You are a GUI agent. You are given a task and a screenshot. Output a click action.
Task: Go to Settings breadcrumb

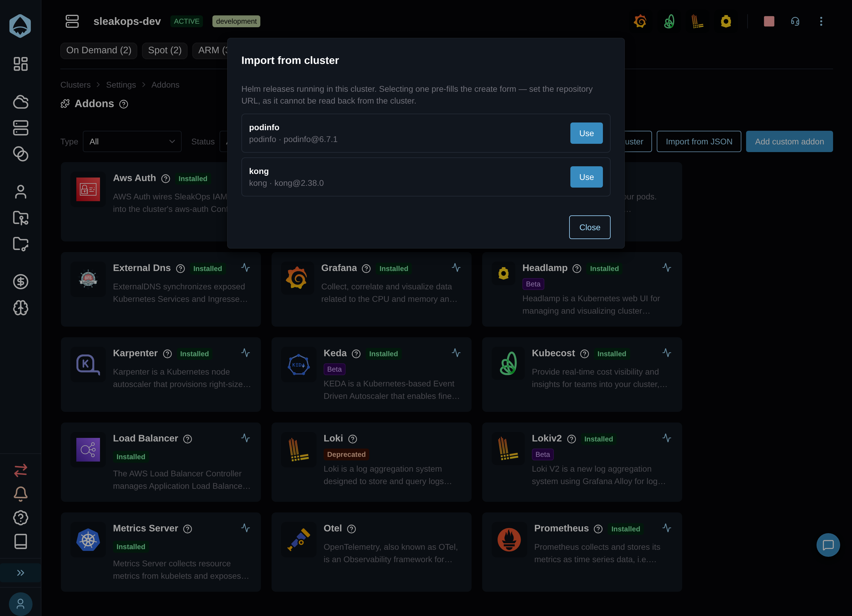click(121, 85)
